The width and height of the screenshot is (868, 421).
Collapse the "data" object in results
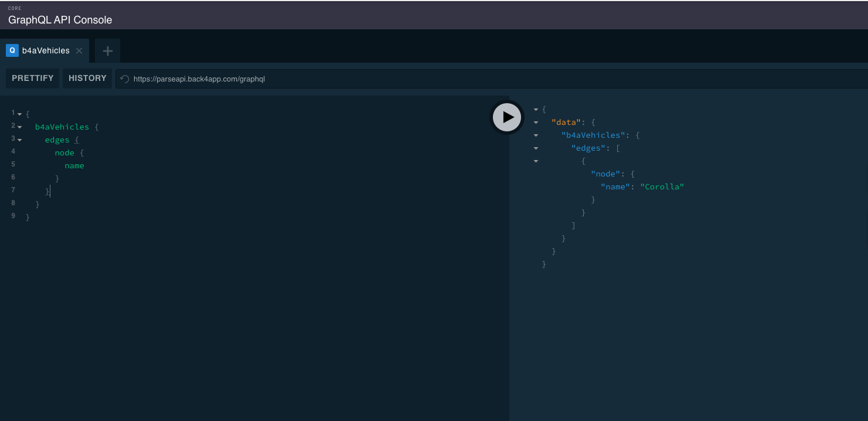536,123
